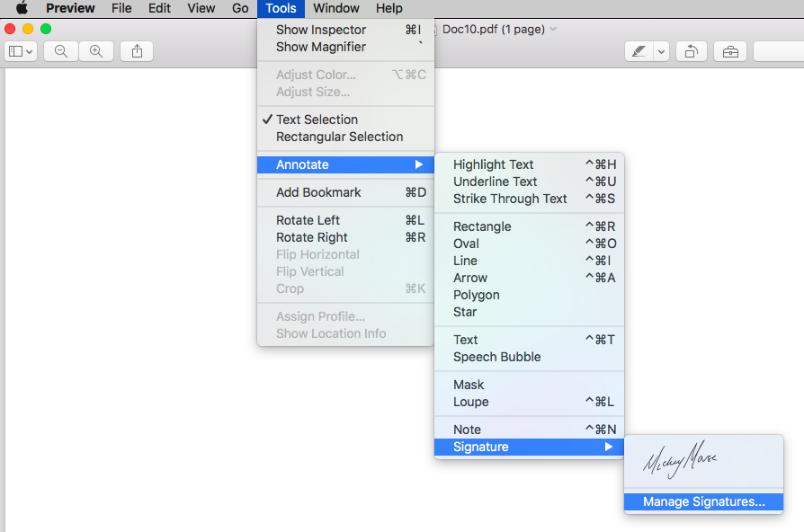Open the File menu

121,8
